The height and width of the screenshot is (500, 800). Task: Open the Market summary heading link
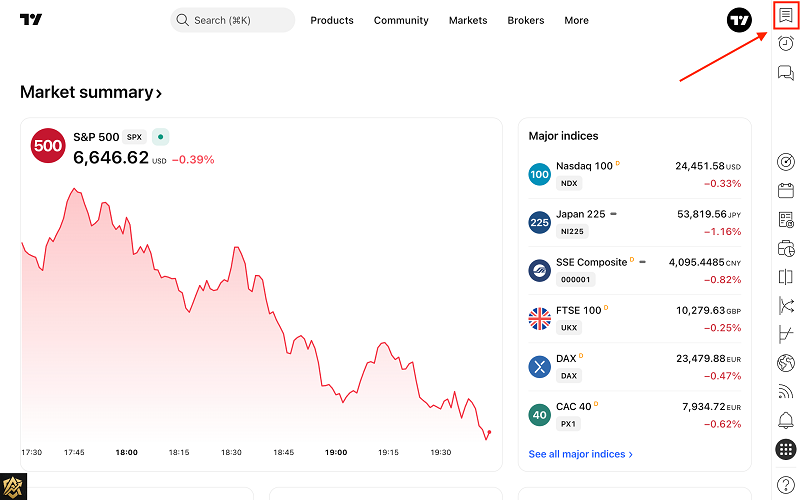[91, 92]
